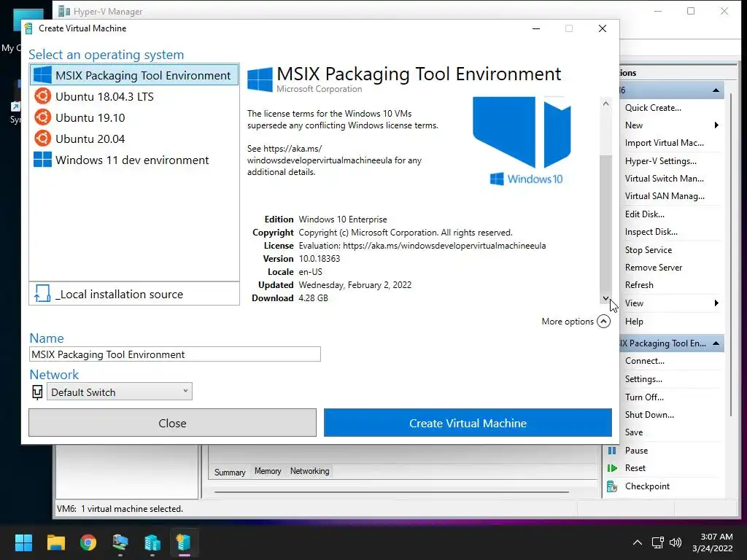The height and width of the screenshot is (560, 747).
Task: Click the Ubuntu 20.04 logo icon
Action: [42, 139]
